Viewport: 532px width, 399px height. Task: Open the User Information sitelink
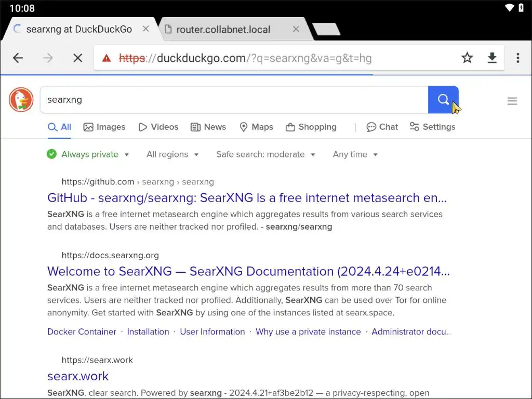(x=212, y=331)
